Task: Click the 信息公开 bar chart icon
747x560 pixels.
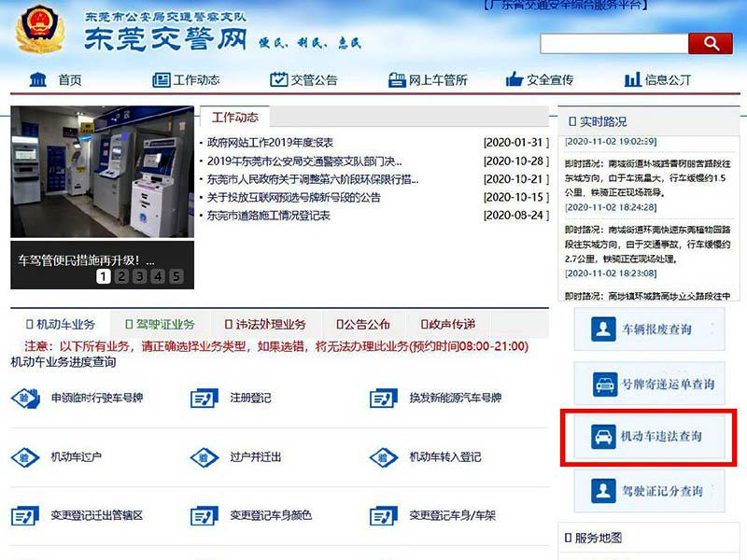Action: (632, 79)
